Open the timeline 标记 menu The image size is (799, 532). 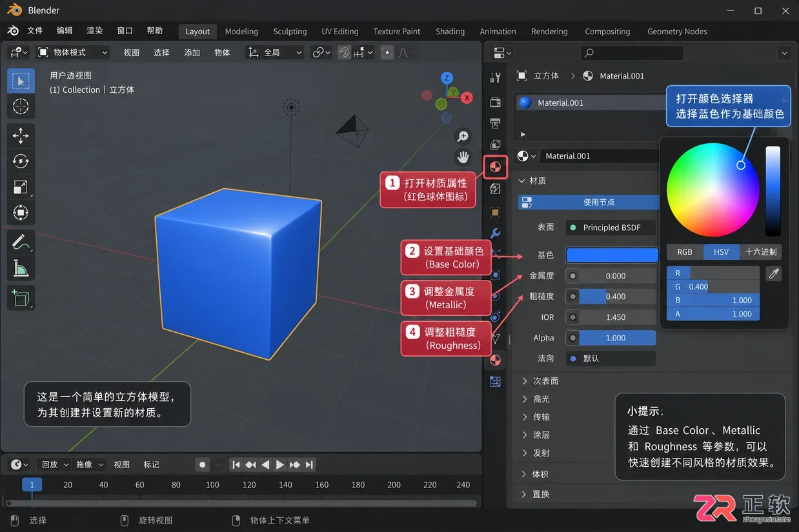(152, 464)
